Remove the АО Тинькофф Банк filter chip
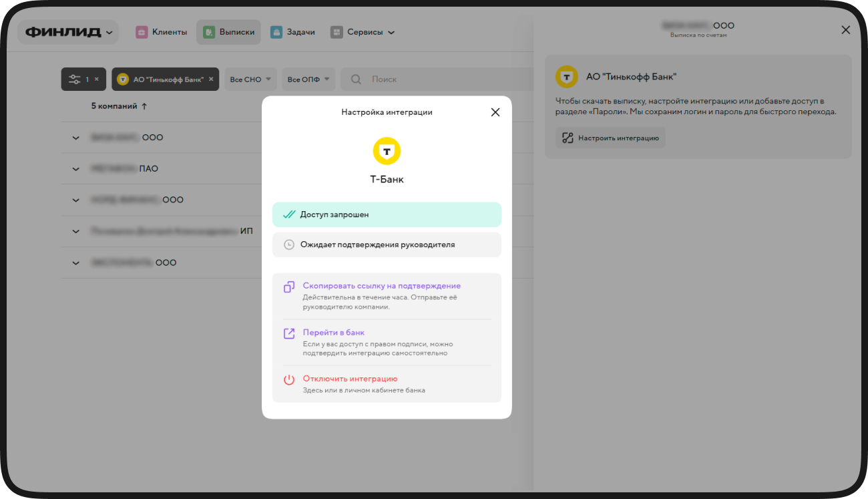868x499 pixels. point(211,79)
